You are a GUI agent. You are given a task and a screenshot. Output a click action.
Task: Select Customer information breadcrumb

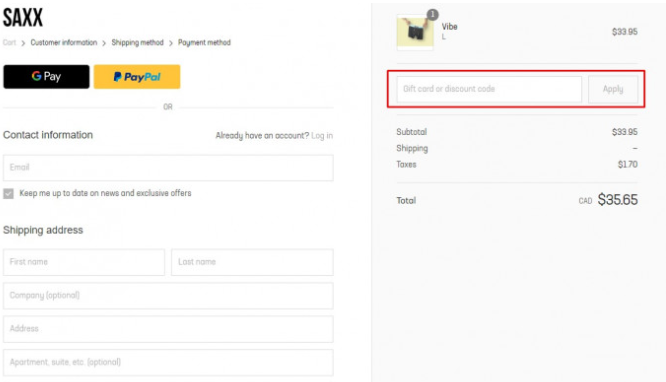[64, 42]
